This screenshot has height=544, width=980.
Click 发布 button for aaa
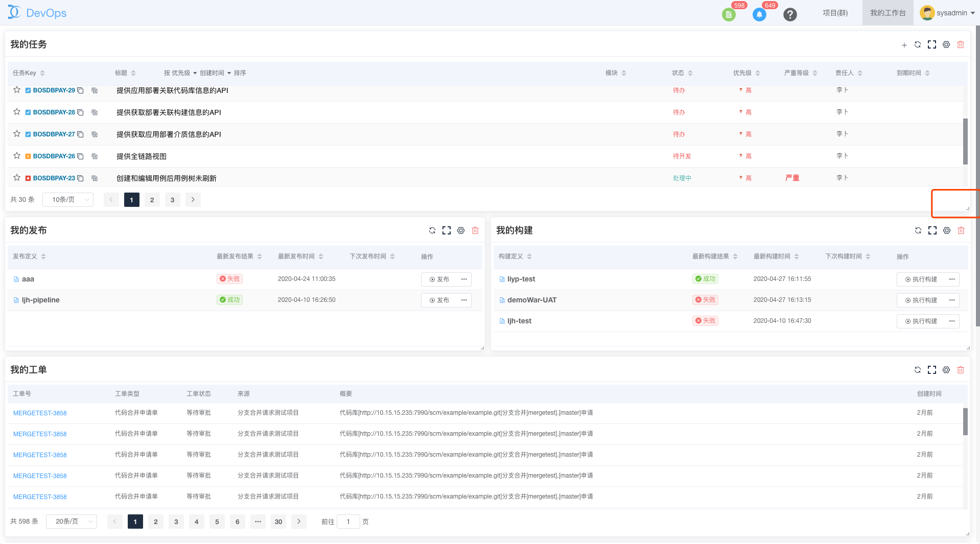click(439, 279)
